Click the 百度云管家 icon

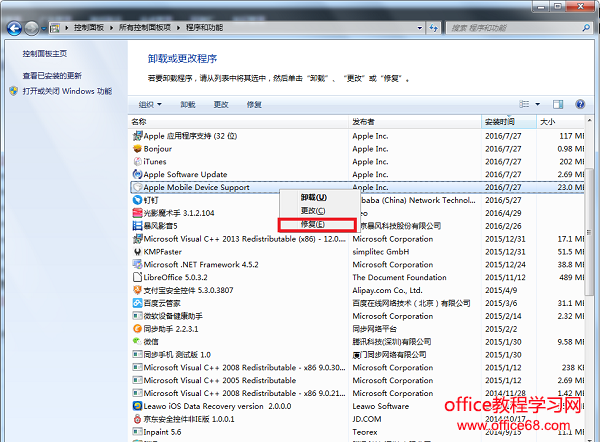(137, 303)
